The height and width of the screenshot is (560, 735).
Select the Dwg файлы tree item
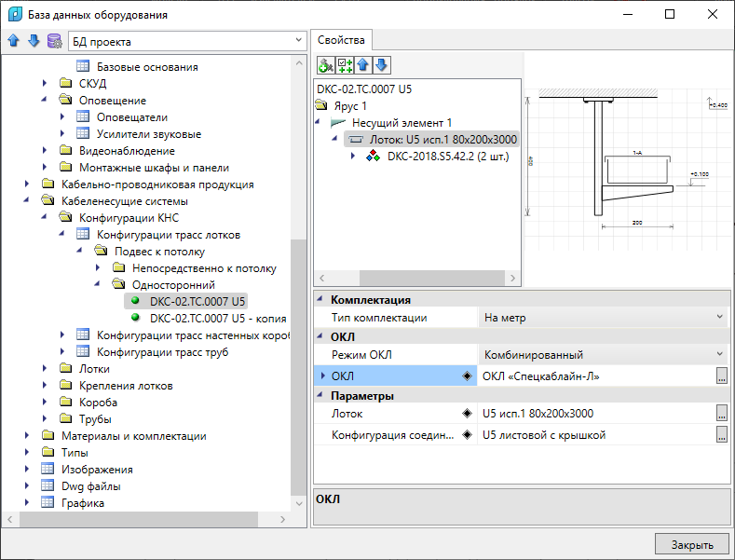click(x=90, y=485)
